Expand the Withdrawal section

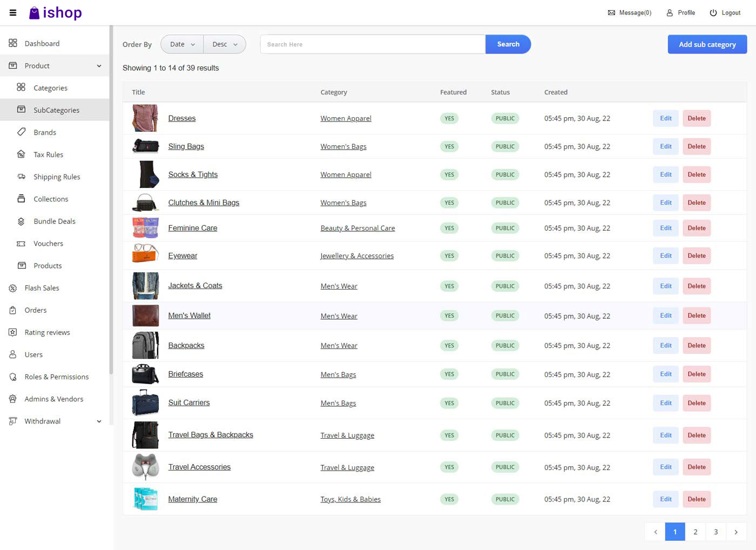[99, 421]
